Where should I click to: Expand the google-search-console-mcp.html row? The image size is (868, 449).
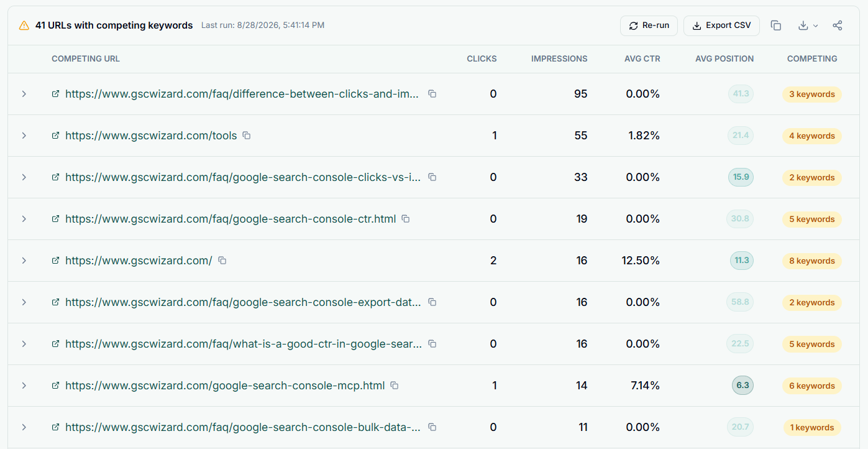[24, 386]
